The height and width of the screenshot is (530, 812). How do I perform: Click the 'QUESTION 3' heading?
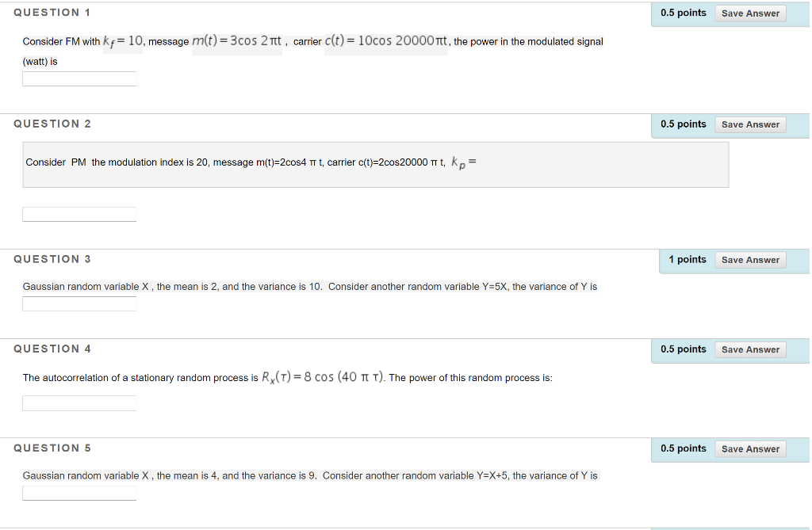(x=52, y=259)
